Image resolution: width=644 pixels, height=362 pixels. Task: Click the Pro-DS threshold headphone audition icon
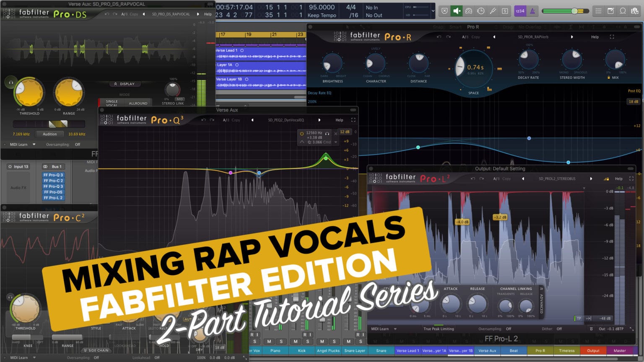[x=11, y=83]
